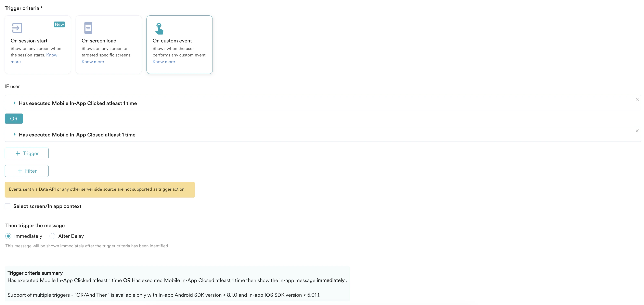Viewport: 644px width, 305px height.
Task: Click the + Filter button
Action: tap(26, 171)
